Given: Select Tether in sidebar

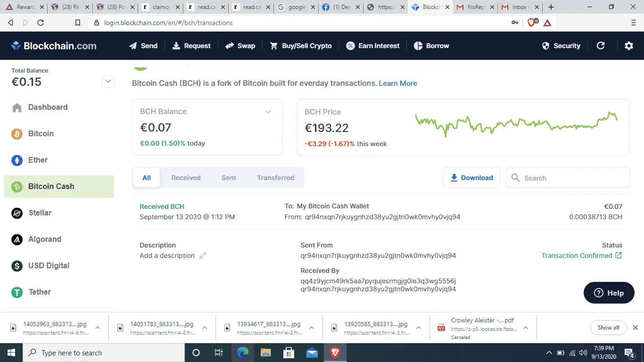Looking at the screenshot, I should pos(58,292).
